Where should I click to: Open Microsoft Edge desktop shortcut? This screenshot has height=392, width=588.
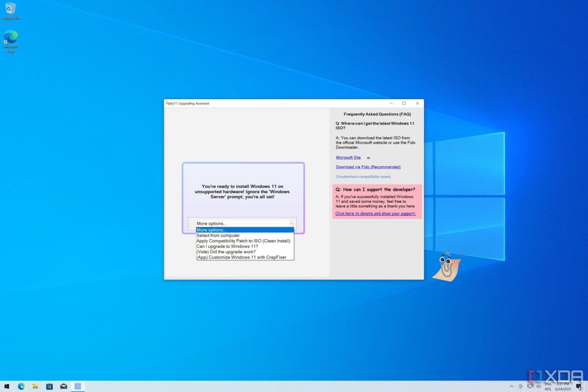click(10, 39)
